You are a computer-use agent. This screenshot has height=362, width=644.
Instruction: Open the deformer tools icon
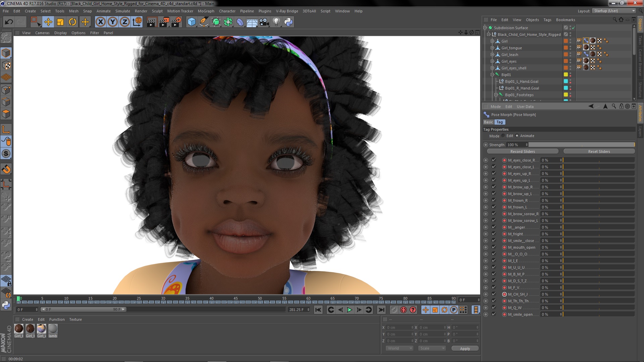tap(240, 22)
